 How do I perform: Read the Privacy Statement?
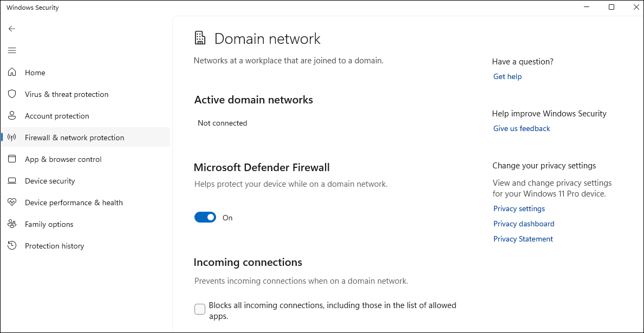523,239
